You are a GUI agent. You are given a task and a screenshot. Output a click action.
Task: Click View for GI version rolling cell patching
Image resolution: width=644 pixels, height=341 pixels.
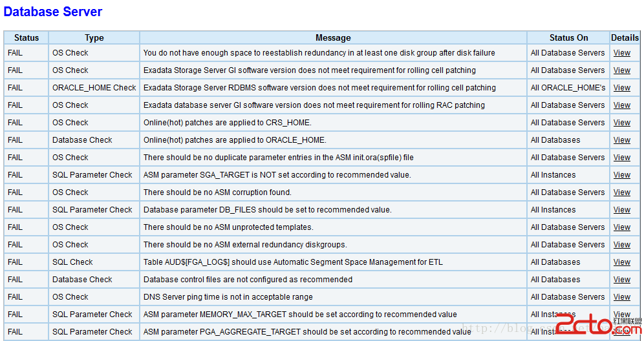[622, 70]
